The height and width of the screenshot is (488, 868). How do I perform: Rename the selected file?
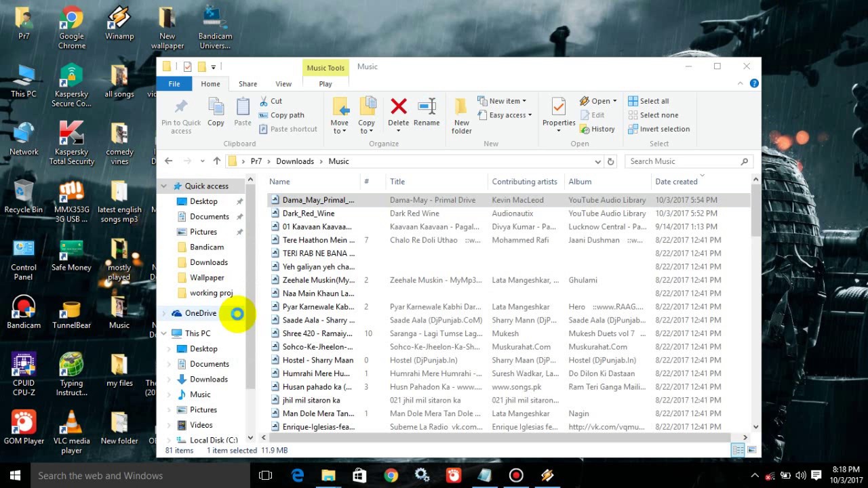tap(427, 112)
